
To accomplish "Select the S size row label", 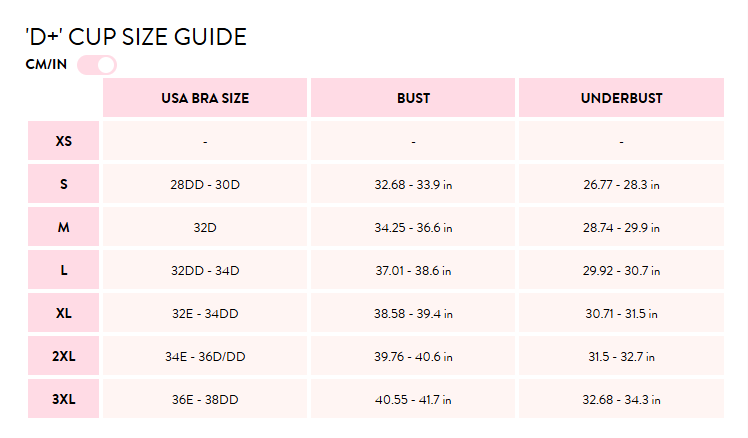I will point(63,184).
